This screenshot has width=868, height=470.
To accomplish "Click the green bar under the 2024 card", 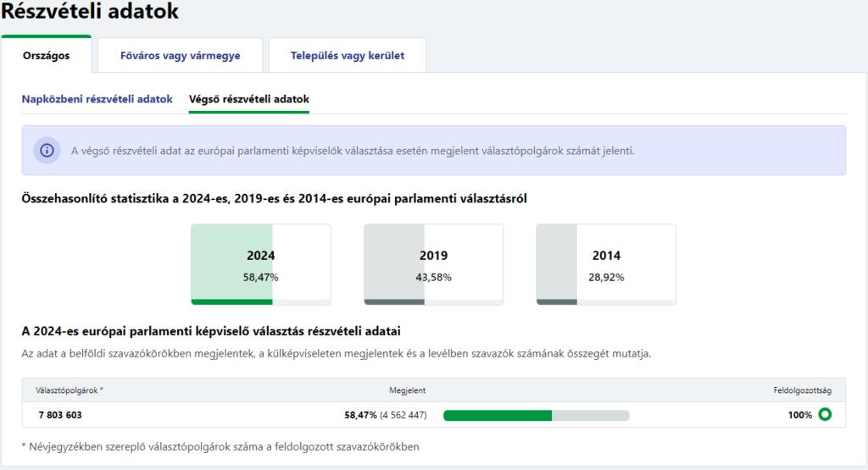I will pyautogui.click(x=232, y=301).
